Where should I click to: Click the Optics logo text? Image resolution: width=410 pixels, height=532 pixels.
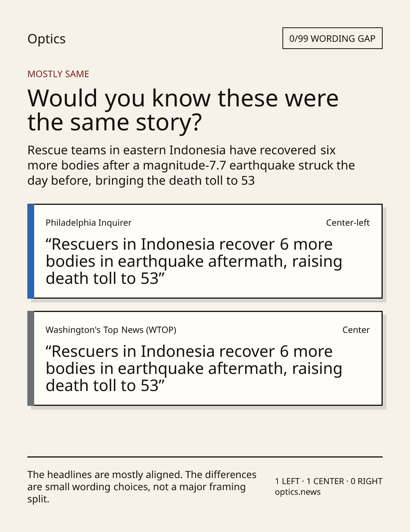point(46,39)
